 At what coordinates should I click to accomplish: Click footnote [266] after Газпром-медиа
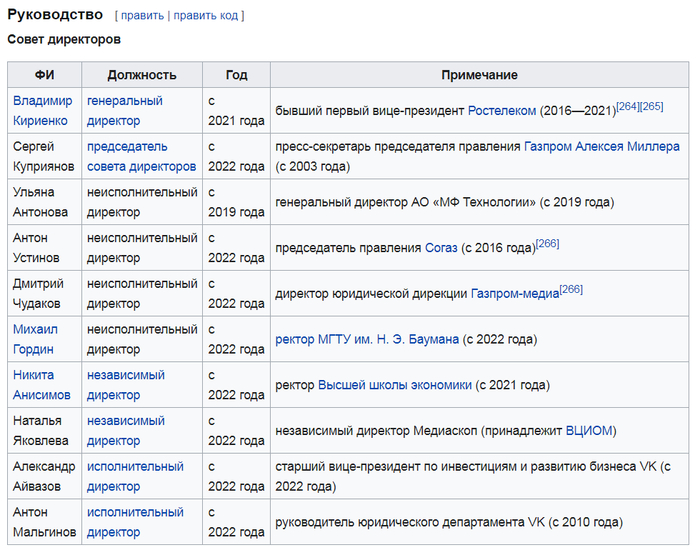(571, 289)
